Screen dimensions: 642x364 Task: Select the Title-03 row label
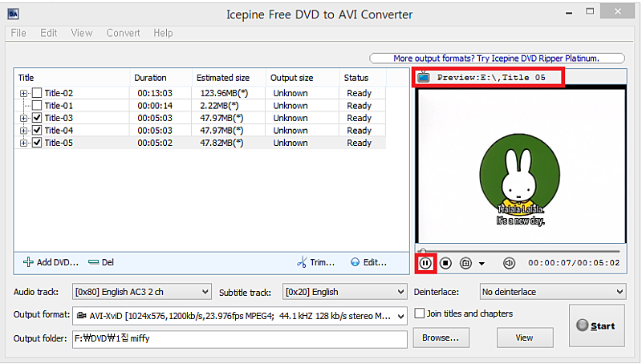point(59,118)
